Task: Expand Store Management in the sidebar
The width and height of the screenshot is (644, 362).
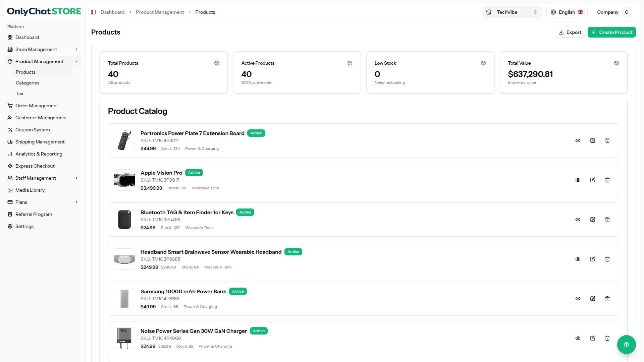Action: point(43,49)
